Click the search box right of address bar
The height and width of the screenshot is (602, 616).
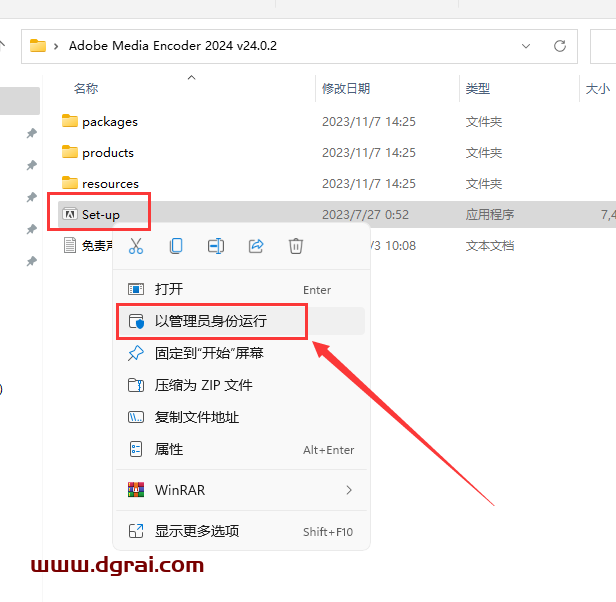coord(603,46)
